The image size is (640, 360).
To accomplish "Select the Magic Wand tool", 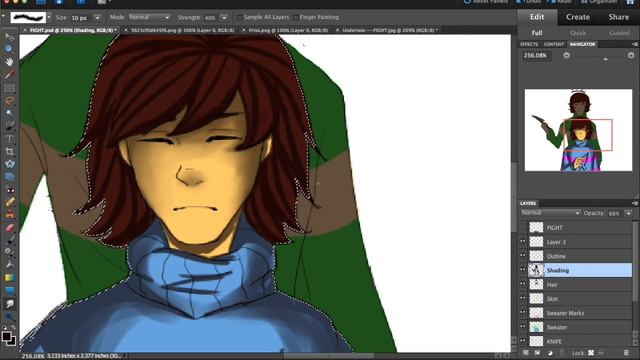I will tap(9, 113).
